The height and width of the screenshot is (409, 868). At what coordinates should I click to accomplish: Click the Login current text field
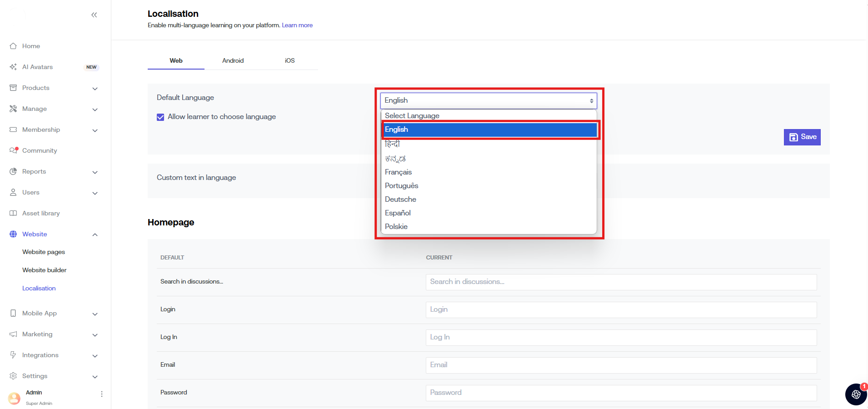(x=621, y=310)
